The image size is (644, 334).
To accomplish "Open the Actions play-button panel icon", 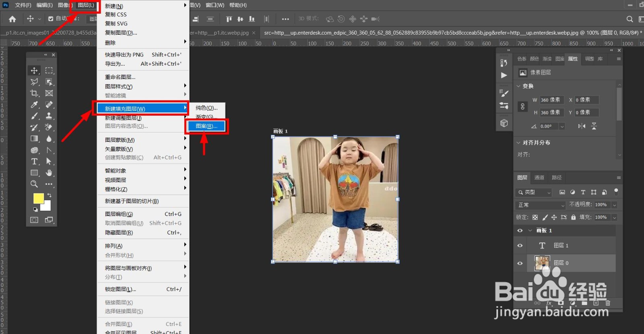I will [x=504, y=75].
